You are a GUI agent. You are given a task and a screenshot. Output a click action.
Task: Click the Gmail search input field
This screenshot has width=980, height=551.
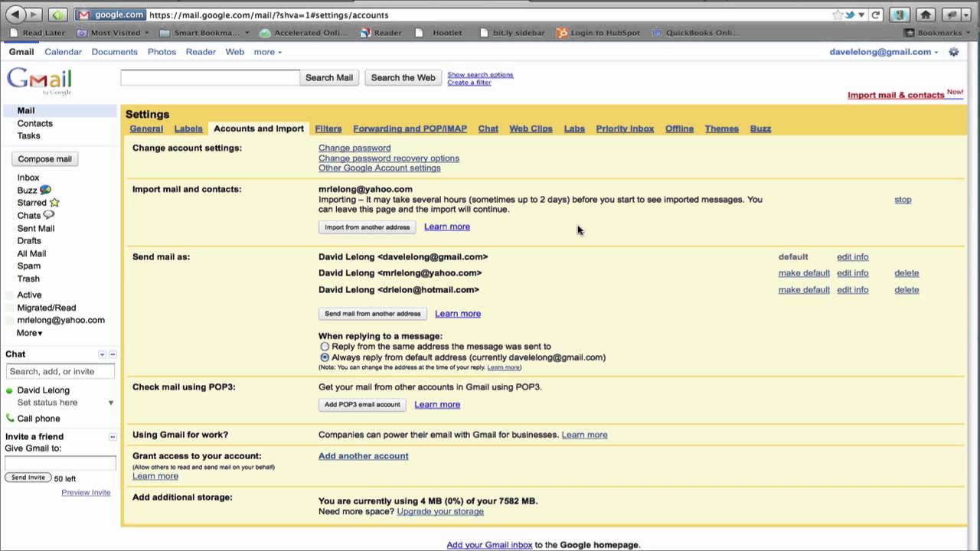pos(210,77)
